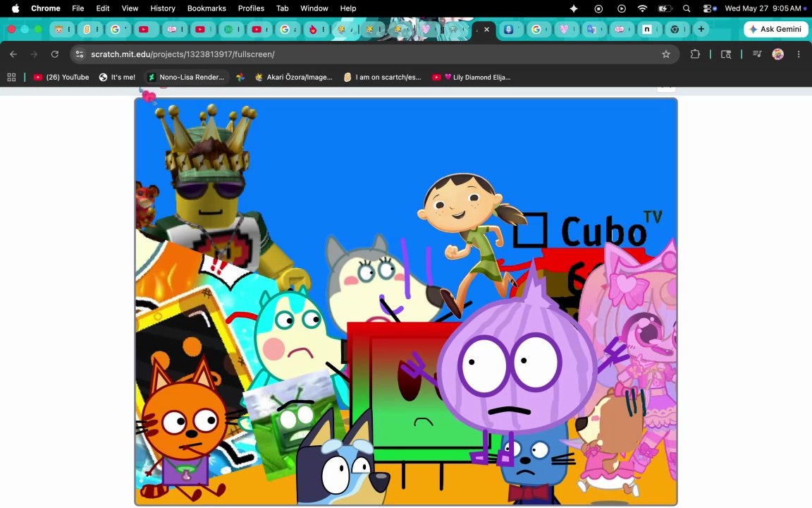Open the Chrome profile avatar
Screen dimensions: 812x508
point(778,54)
